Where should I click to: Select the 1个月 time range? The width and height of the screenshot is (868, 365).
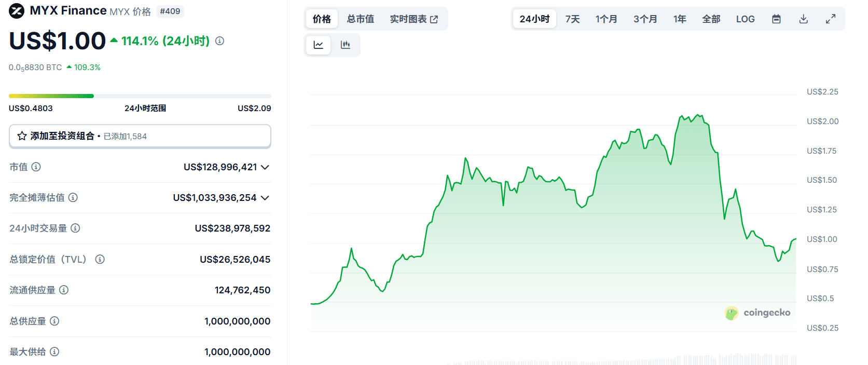point(606,19)
